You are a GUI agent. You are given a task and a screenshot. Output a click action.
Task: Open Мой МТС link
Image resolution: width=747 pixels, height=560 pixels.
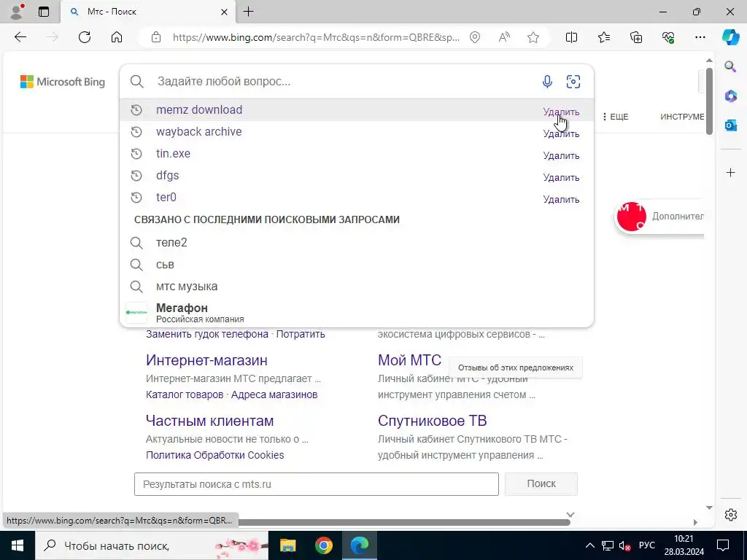point(410,360)
